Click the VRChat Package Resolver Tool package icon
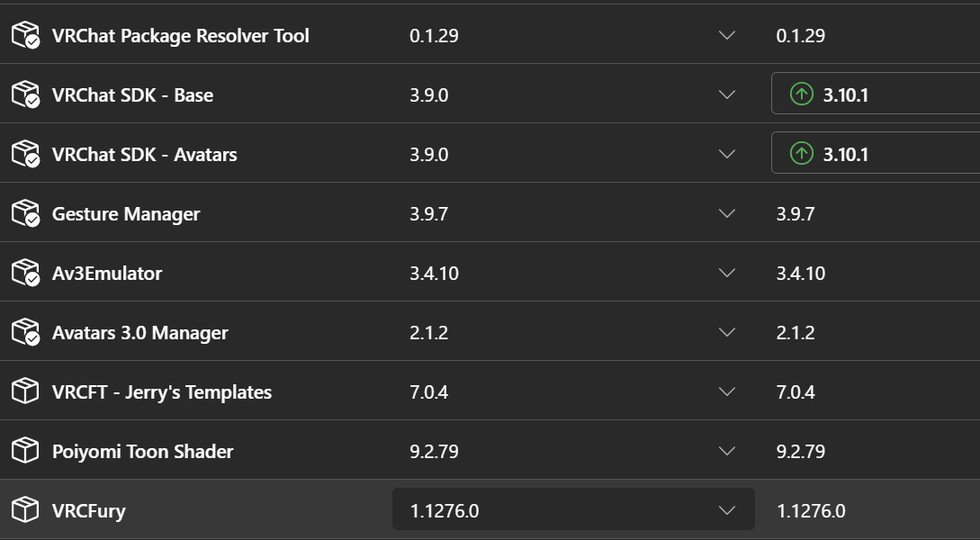The width and height of the screenshot is (980, 540). pos(25,36)
